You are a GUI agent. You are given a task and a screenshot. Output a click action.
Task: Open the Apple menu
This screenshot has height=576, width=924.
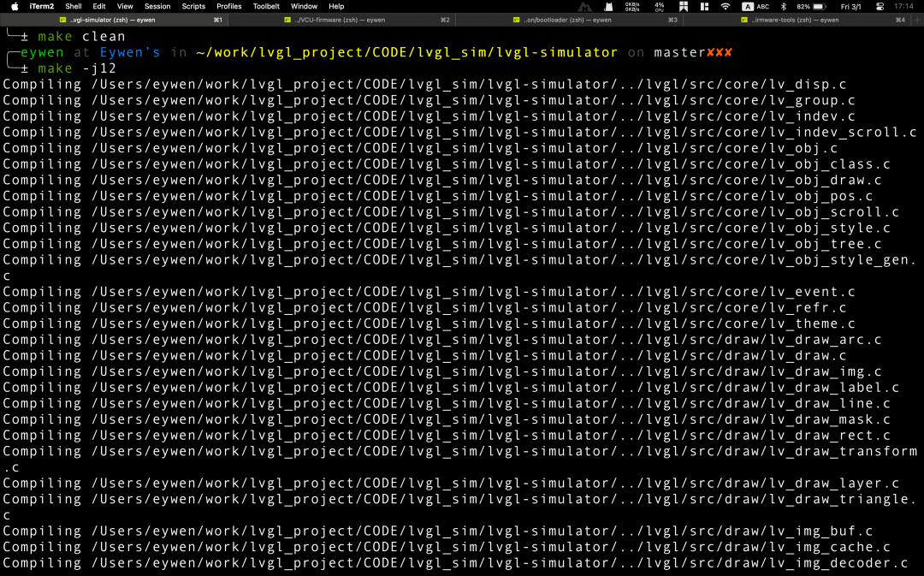[15, 6]
